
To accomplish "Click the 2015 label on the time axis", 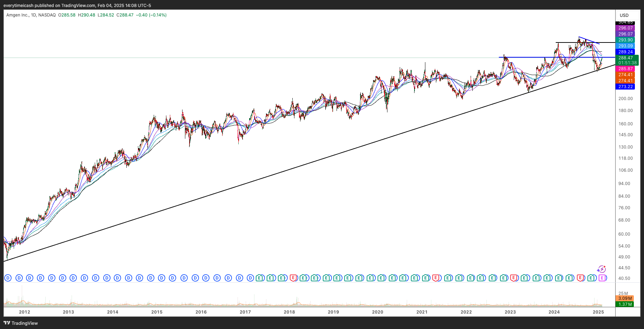I will (157, 312).
